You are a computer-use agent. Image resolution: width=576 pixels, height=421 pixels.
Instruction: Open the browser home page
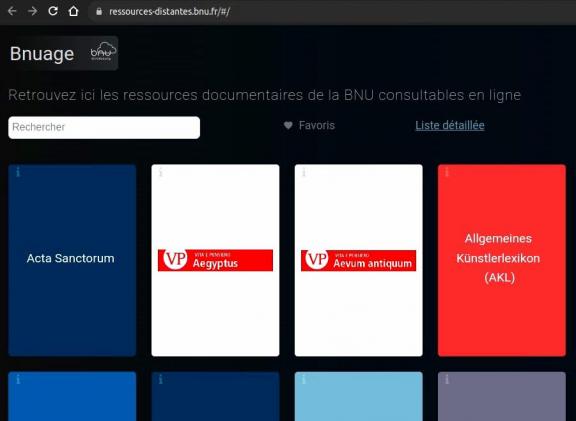pyautogui.click(x=73, y=11)
